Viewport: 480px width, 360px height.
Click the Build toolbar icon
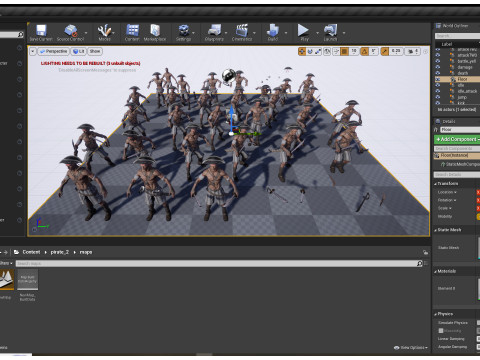[x=273, y=33]
